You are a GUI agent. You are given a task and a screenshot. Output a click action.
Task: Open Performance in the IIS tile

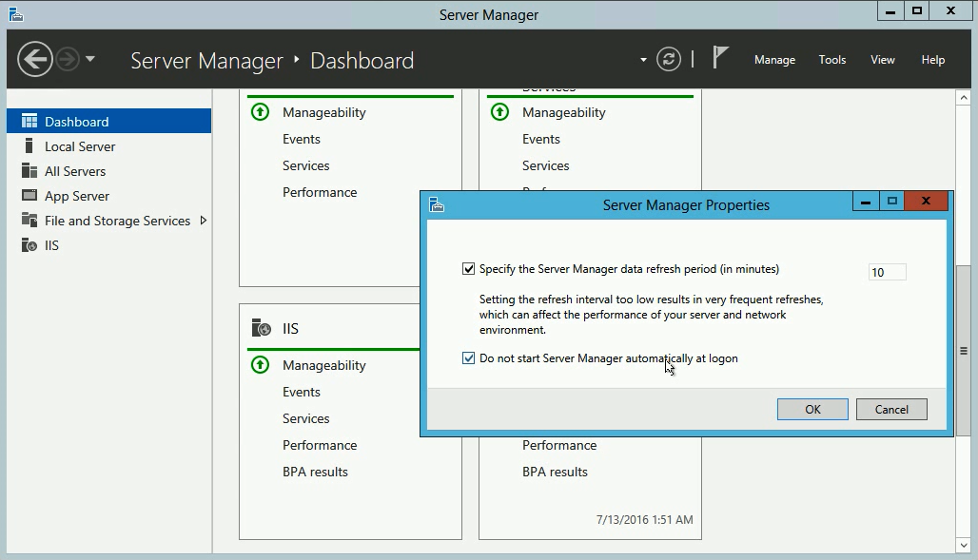point(320,445)
